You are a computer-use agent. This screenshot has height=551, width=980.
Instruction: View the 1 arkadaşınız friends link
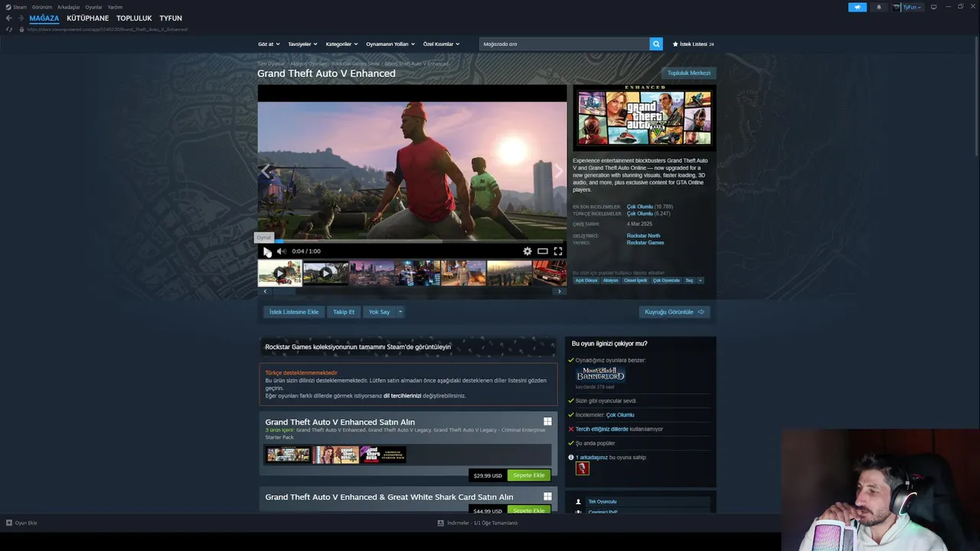coord(592,458)
